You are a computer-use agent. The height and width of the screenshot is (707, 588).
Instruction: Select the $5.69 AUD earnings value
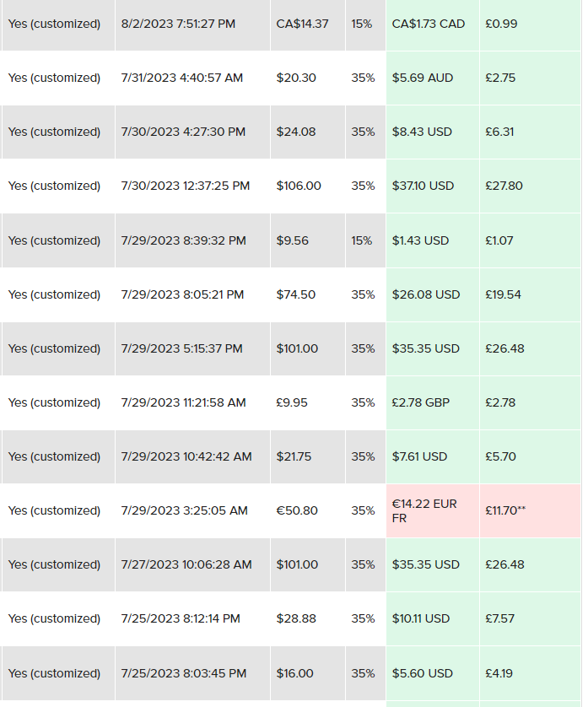tap(423, 78)
